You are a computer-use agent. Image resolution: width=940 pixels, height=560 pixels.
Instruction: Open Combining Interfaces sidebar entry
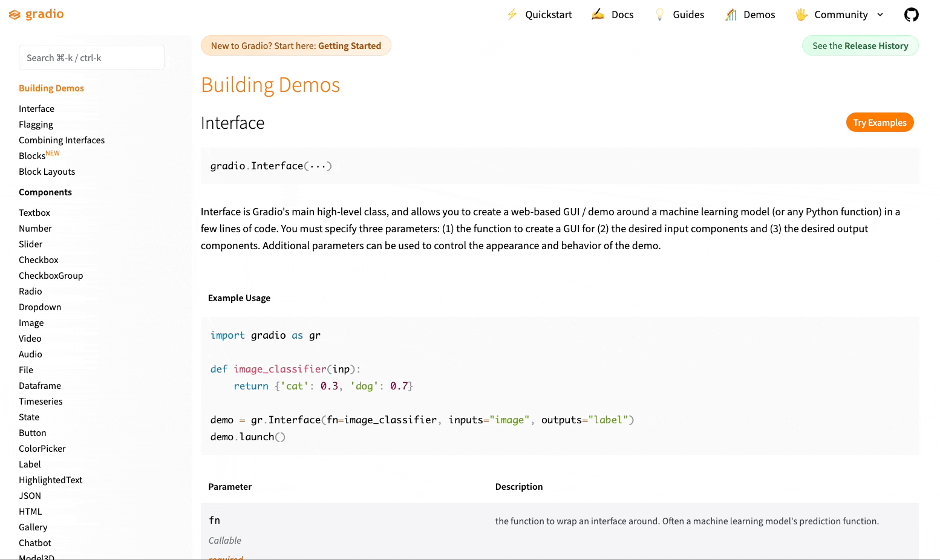(62, 140)
